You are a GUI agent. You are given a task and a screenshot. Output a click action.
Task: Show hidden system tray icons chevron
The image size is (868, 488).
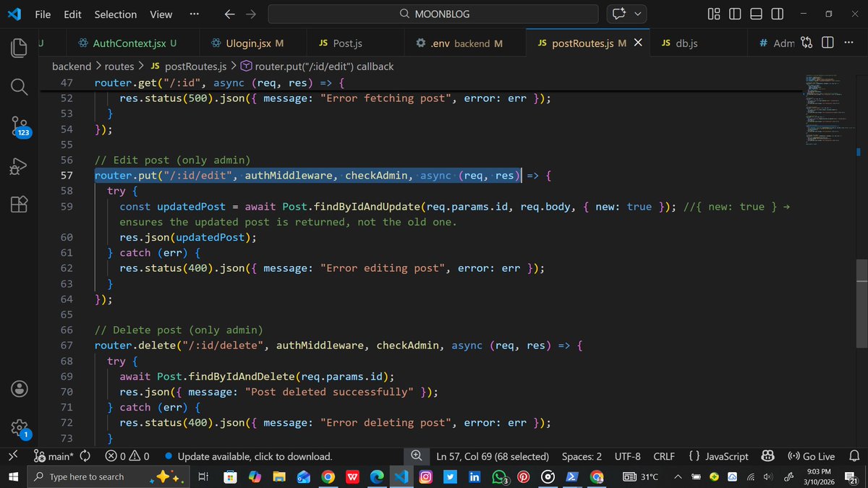(678, 476)
